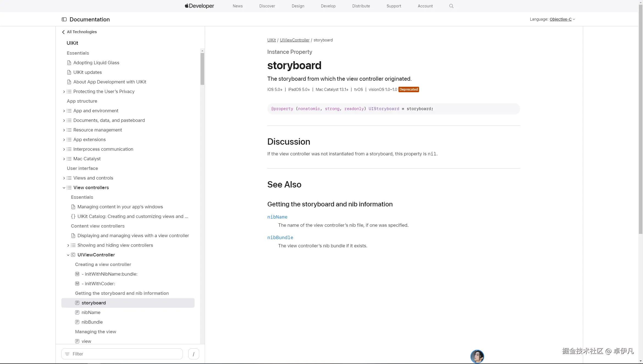The width and height of the screenshot is (643, 364).
Task: Click the document icon beside About App Development
Action: pyautogui.click(x=69, y=82)
